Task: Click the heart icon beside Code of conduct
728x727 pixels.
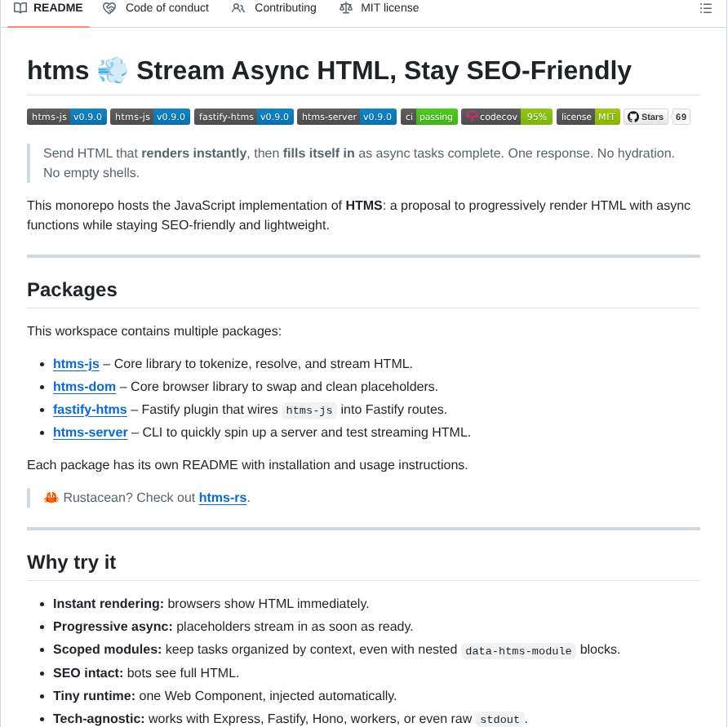Action: pos(109,8)
